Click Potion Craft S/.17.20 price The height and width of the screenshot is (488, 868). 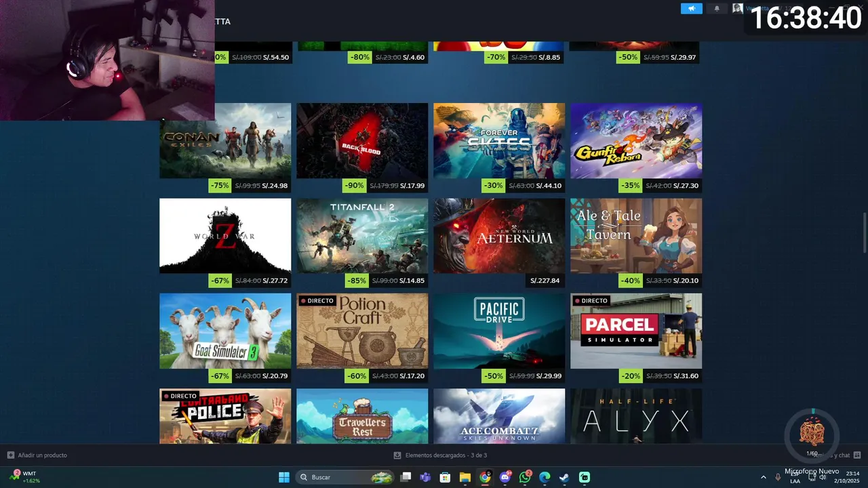412,375
